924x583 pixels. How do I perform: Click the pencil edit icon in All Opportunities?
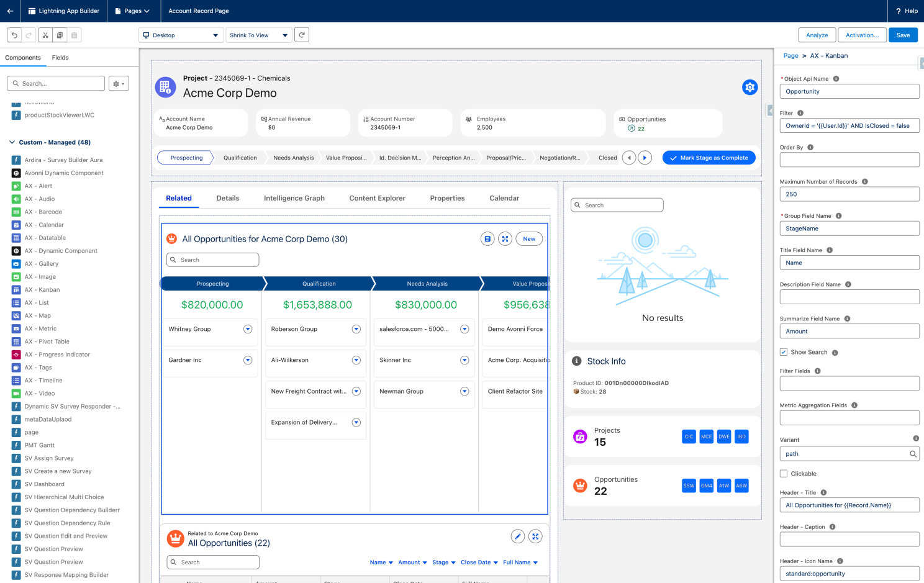[517, 536]
